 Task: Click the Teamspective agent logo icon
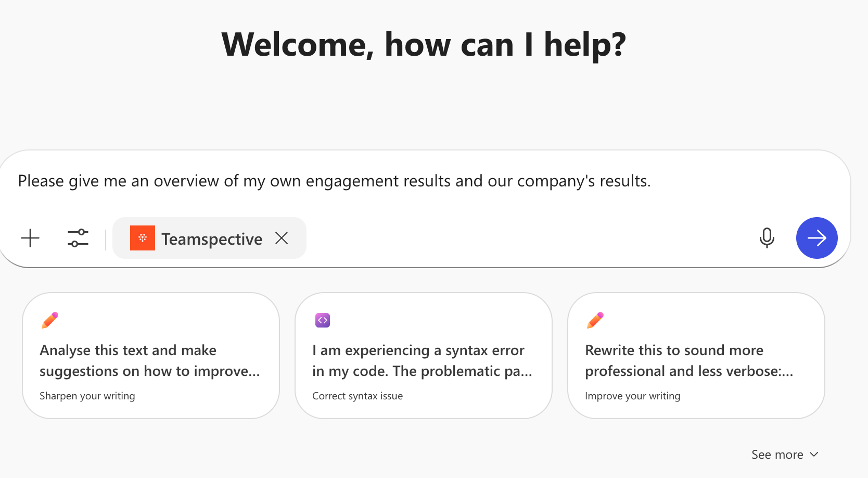point(143,237)
